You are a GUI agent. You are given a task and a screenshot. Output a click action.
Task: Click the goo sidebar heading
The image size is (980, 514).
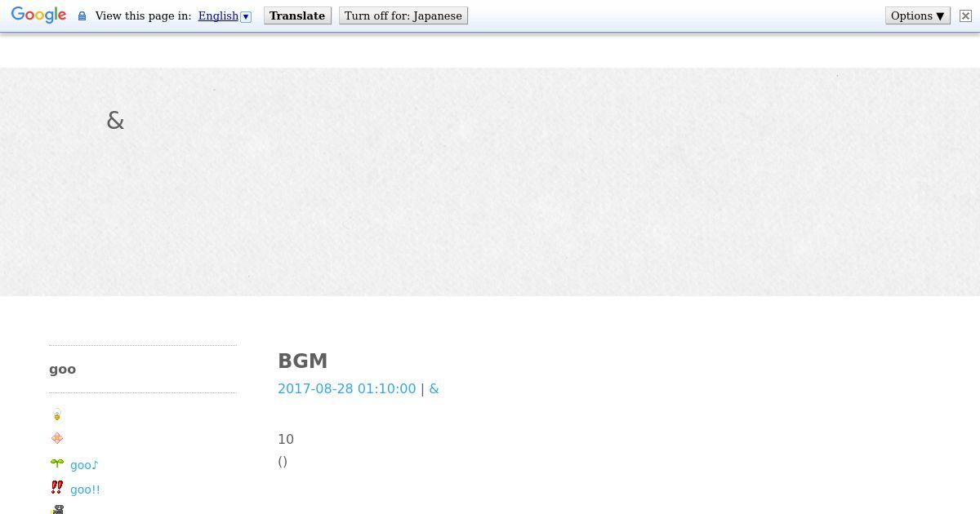tap(62, 369)
